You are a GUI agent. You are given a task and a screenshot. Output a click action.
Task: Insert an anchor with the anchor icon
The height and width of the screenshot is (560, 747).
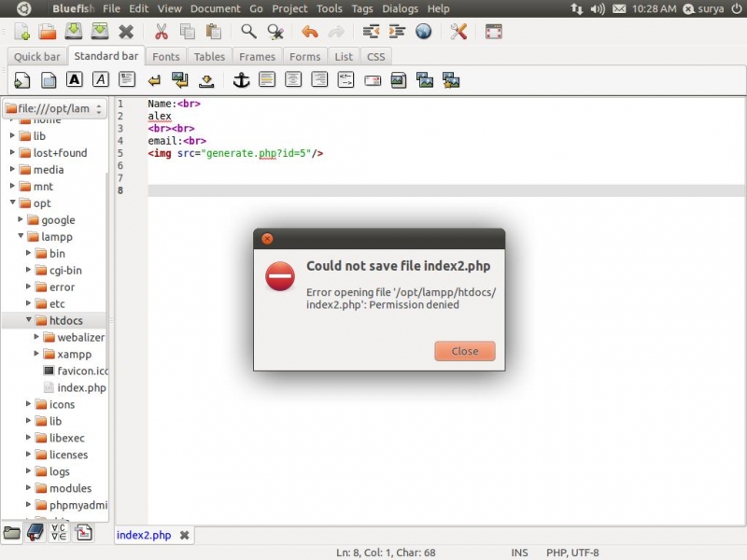pos(241,80)
